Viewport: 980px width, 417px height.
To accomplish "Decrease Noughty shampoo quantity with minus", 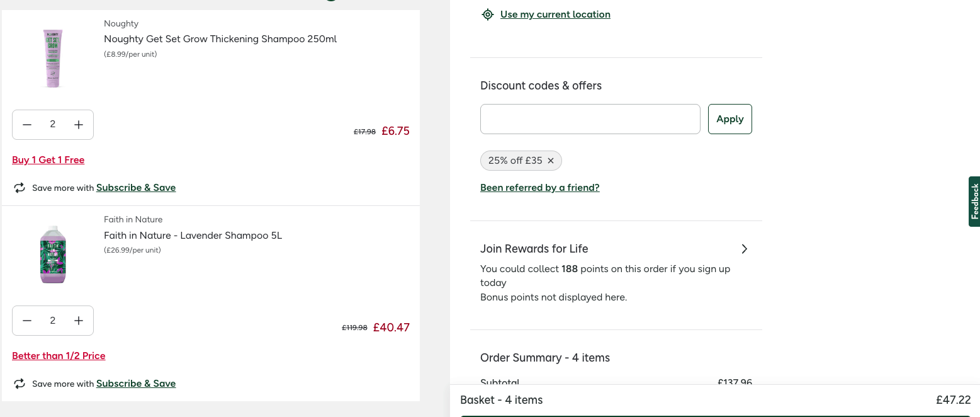I will pyautogui.click(x=27, y=125).
